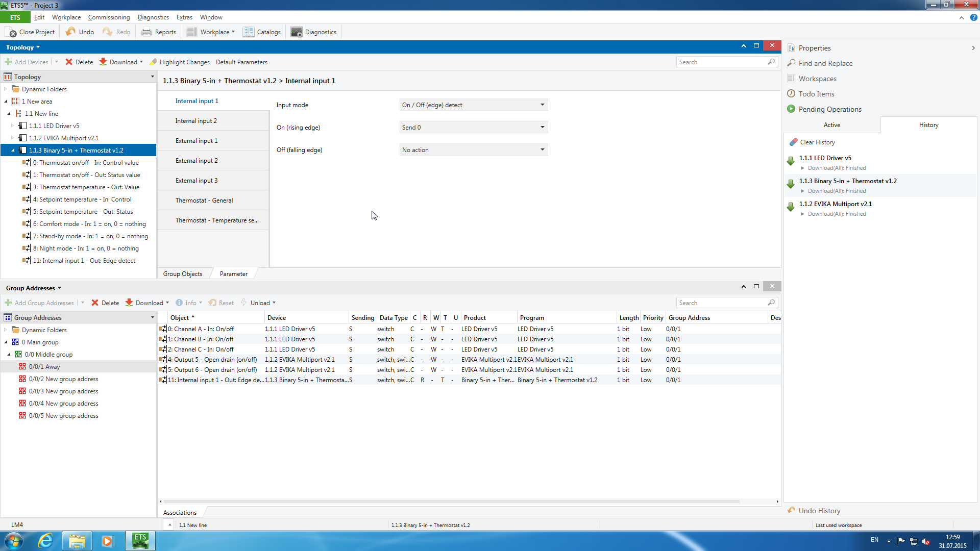This screenshot has width=980, height=551.
Task: Click Clear History eraser icon
Action: (793, 142)
